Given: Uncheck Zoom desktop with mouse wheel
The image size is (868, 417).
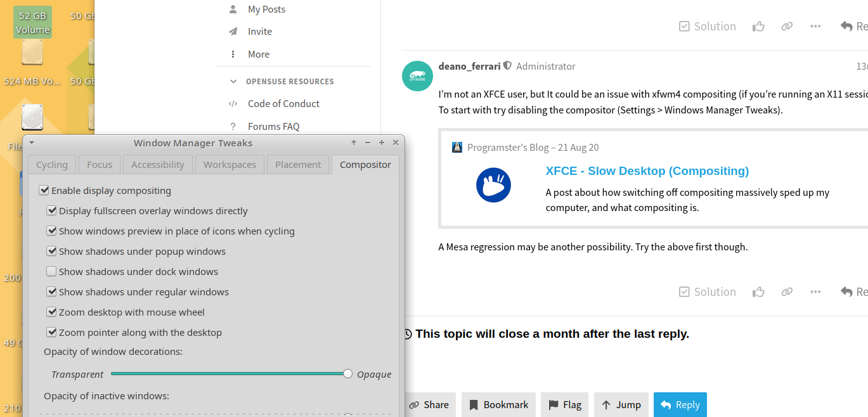Looking at the screenshot, I should click(51, 312).
